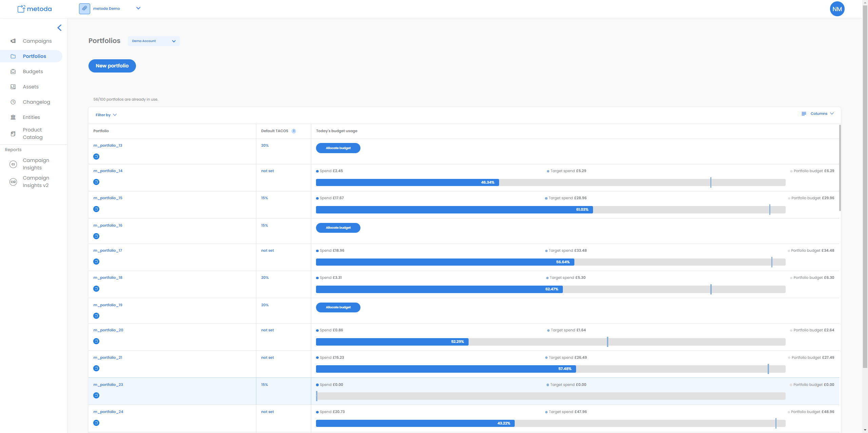Viewport: 868px width, 433px height.
Task: Click the Assets image icon
Action: point(13,87)
